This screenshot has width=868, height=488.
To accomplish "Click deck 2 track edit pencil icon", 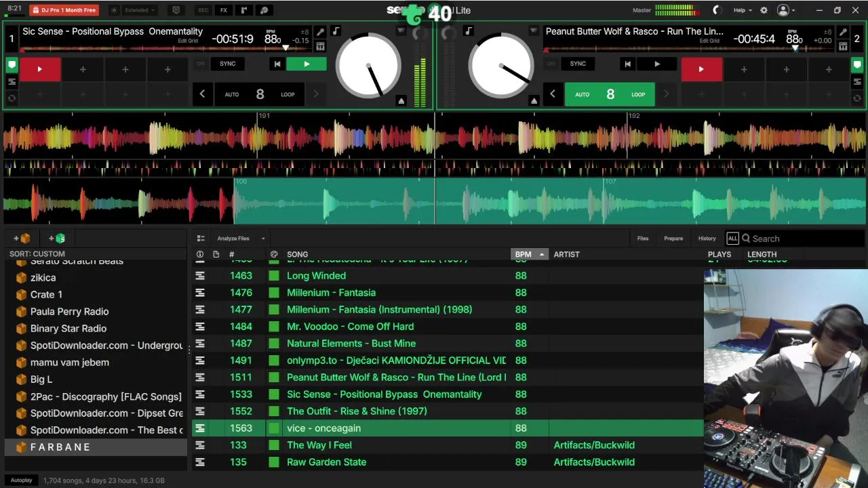I will (843, 32).
